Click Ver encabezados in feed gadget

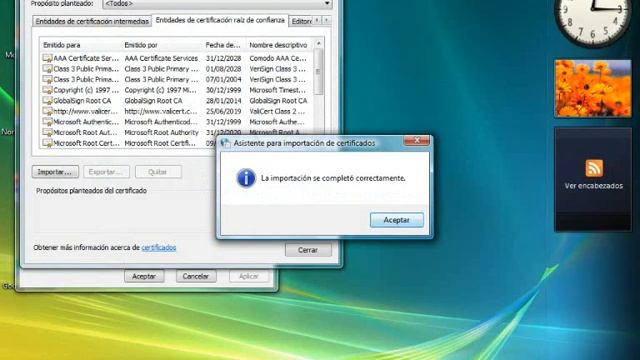(593, 186)
